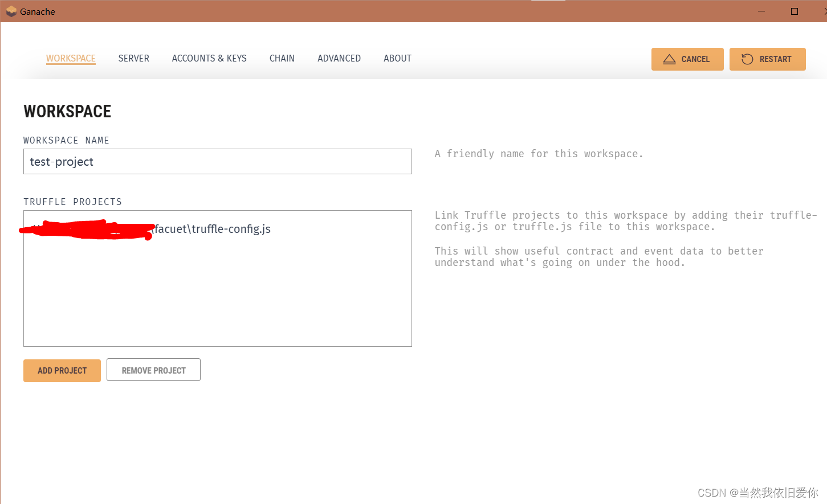Click the Truffle Projects label
Image resolution: width=827 pixels, height=504 pixels.
(x=73, y=202)
